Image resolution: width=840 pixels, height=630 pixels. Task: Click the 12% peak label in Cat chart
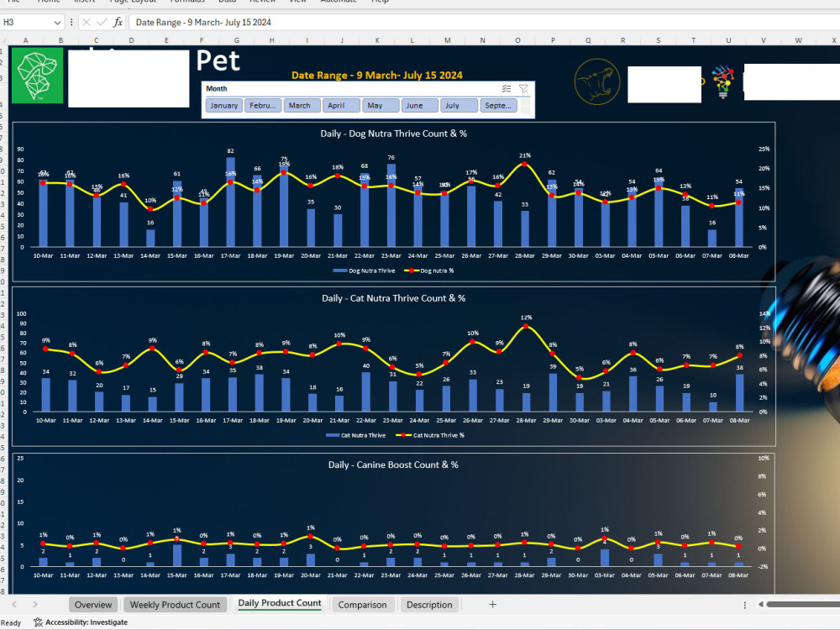(526, 318)
